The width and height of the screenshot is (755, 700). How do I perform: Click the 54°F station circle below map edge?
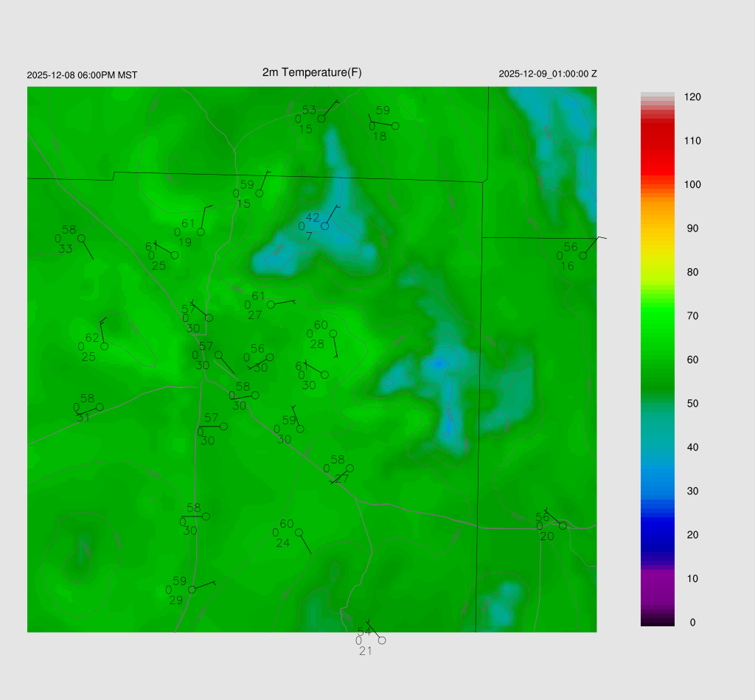point(382,640)
